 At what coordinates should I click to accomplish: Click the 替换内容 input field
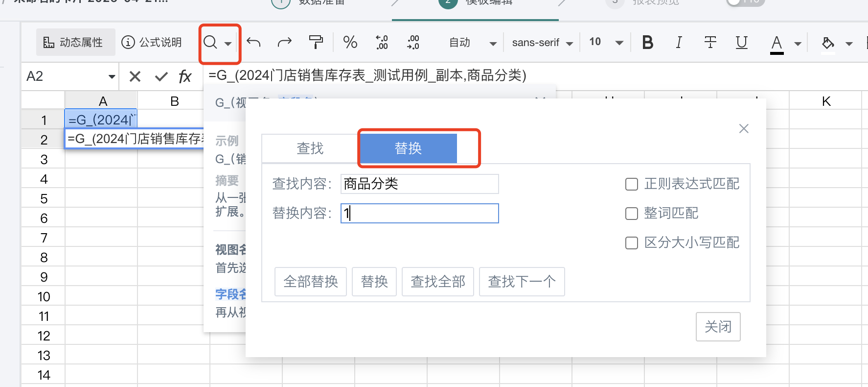[419, 213]
